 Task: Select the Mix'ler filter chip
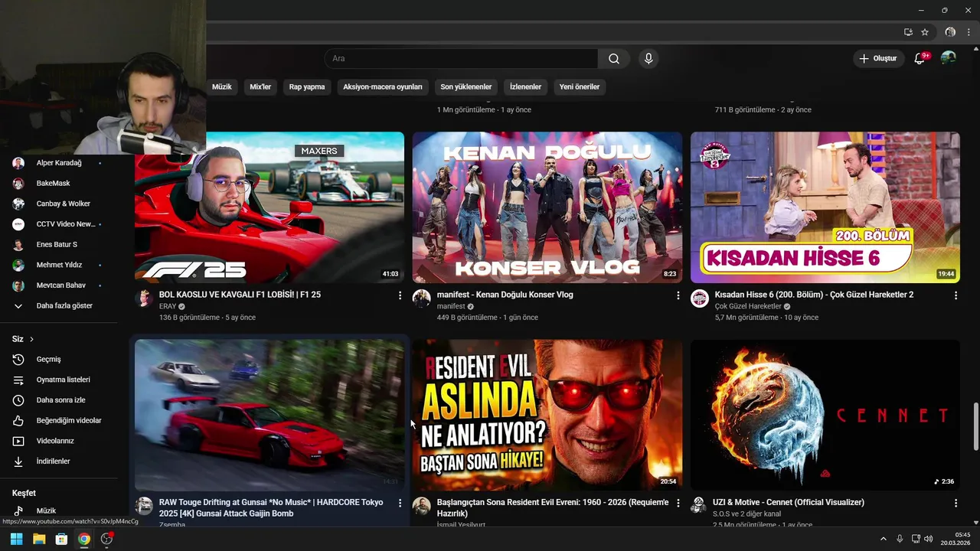260,87
